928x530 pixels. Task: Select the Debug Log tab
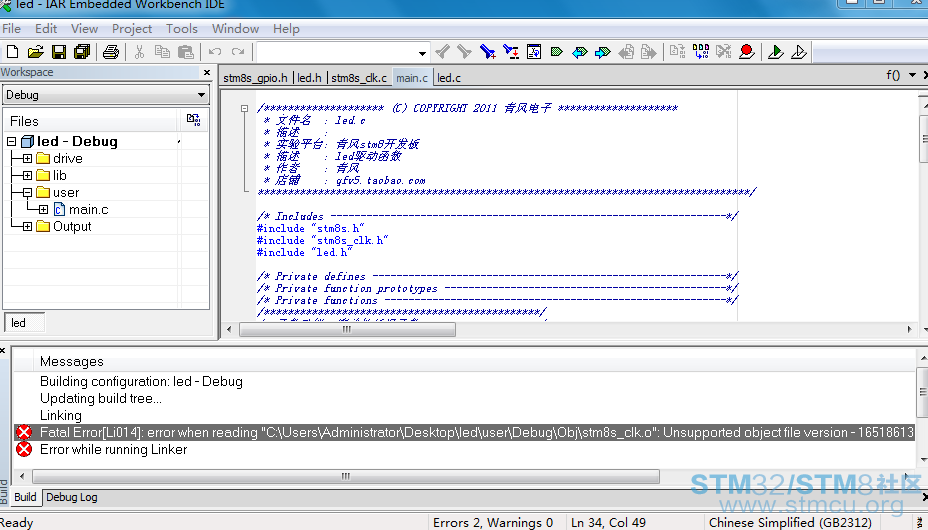(x=72, y=497)
